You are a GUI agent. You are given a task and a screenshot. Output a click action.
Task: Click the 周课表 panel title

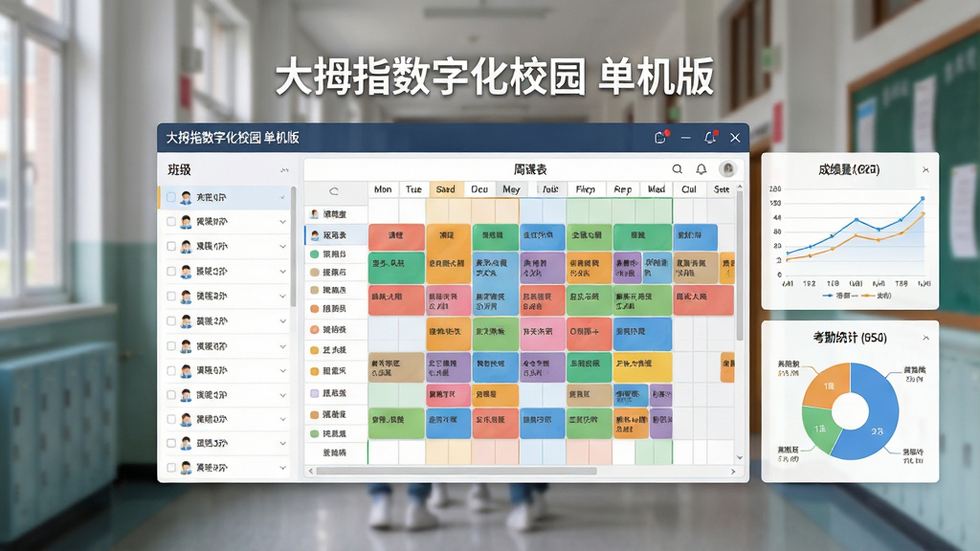530,169
